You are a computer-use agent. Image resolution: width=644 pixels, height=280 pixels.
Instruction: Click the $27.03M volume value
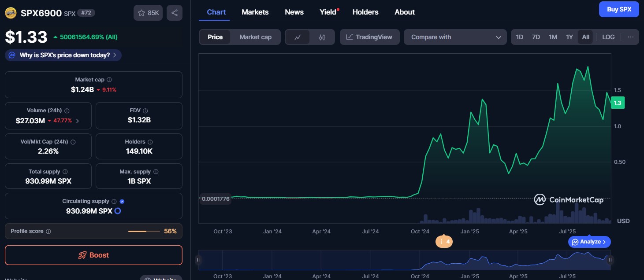pyautogui.click(x=30, y=121)
